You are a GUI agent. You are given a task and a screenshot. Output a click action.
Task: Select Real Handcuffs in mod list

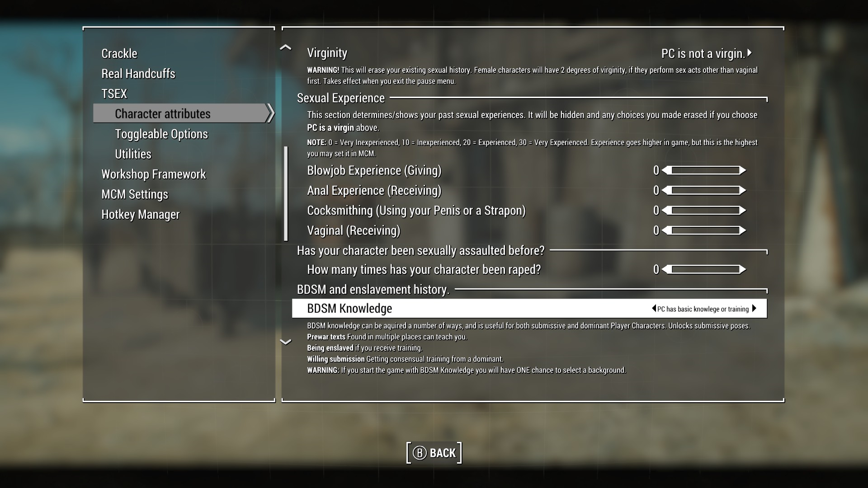click(x=138, y=74)
